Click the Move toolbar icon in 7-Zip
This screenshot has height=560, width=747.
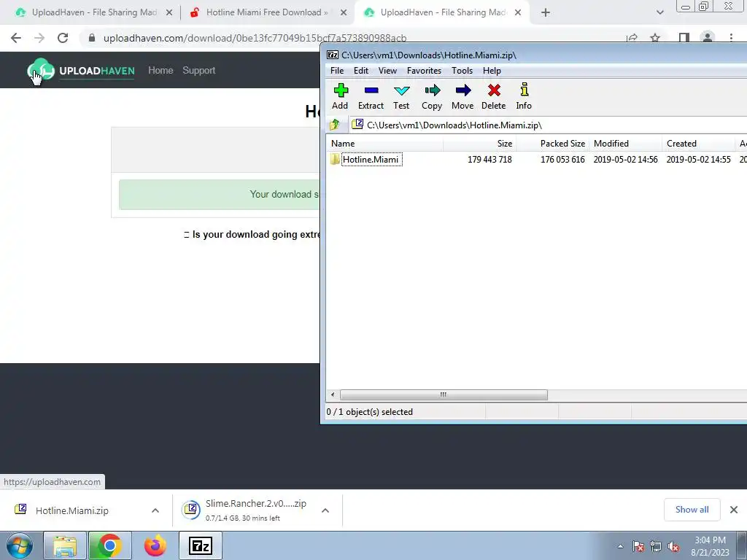tap(462, 97)
